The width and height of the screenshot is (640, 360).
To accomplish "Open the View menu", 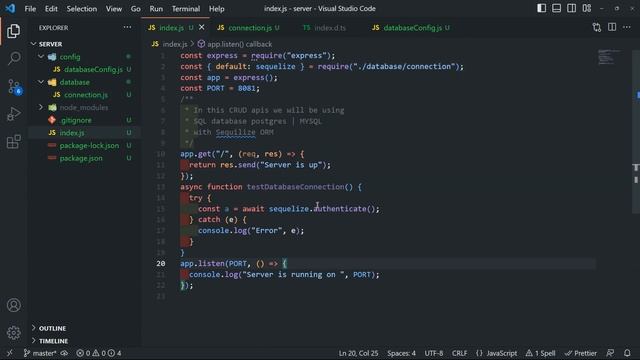I will pos(113,9).
